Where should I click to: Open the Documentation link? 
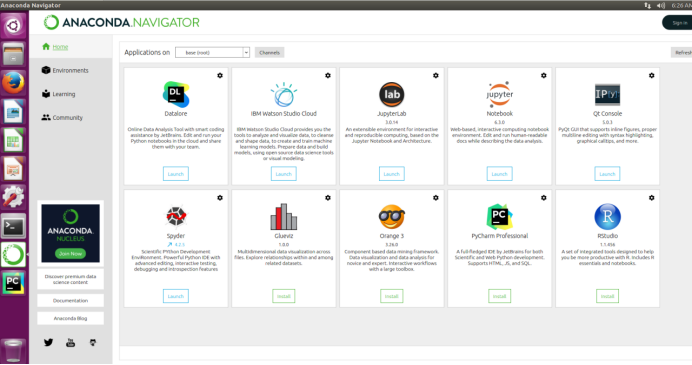[70, 301]
